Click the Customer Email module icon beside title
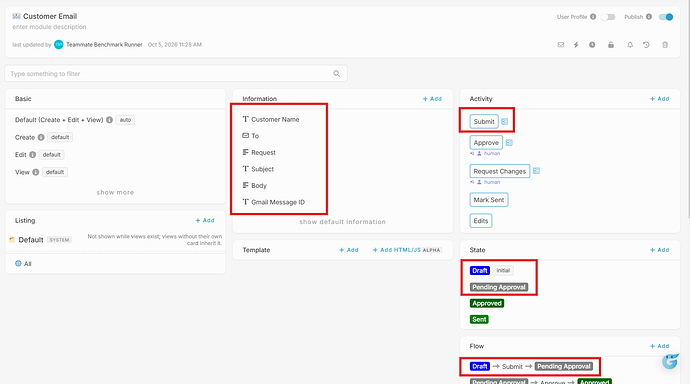Viewport: 690px width, 384px height. click(x=16, y=16)
